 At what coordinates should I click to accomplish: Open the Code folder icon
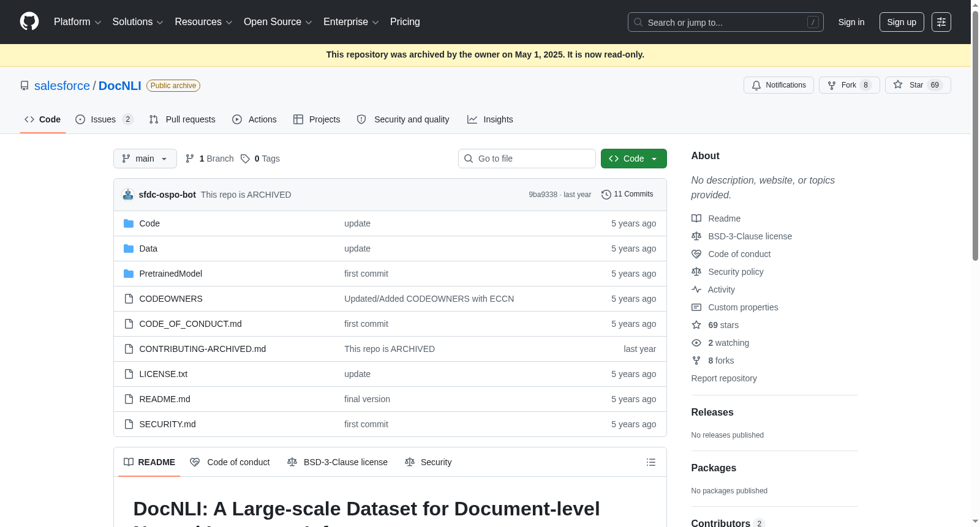[x=129, y=223]
